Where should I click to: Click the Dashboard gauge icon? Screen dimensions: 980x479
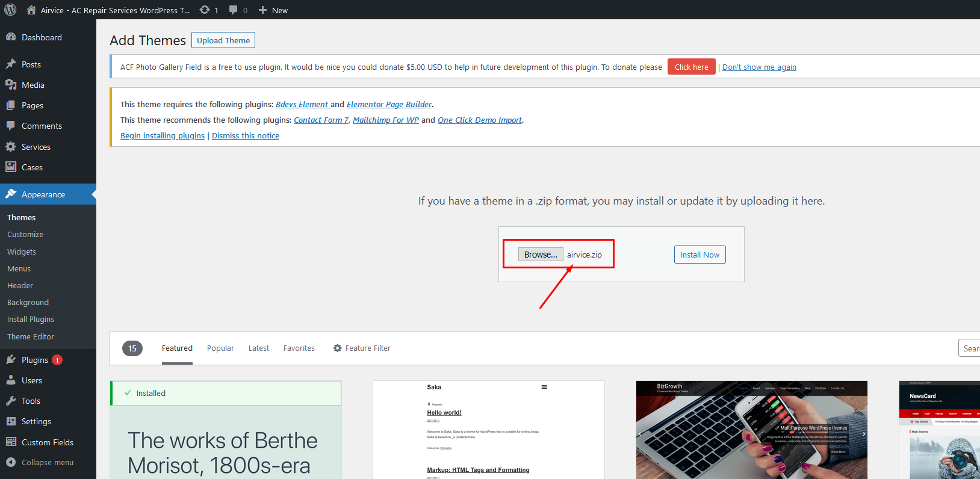coord(11,37)
